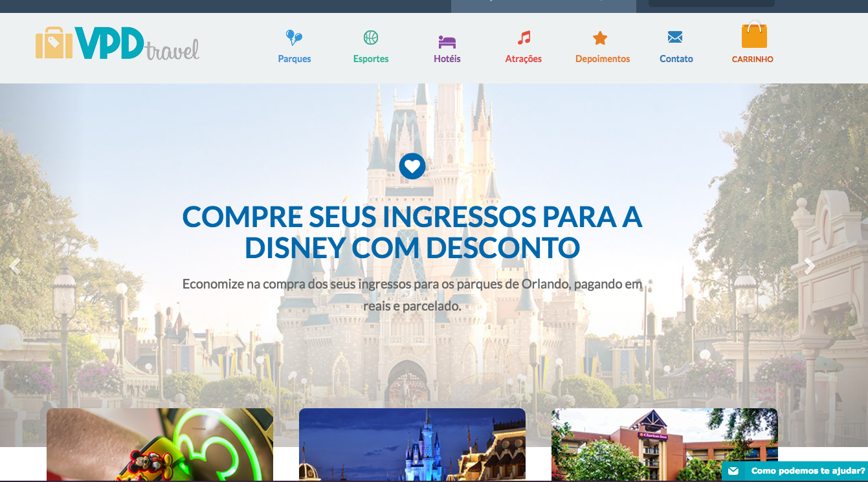Click the balloons icon above Parques
The width and height of the screenshot is (868, 482).
(x=294, y=38)
